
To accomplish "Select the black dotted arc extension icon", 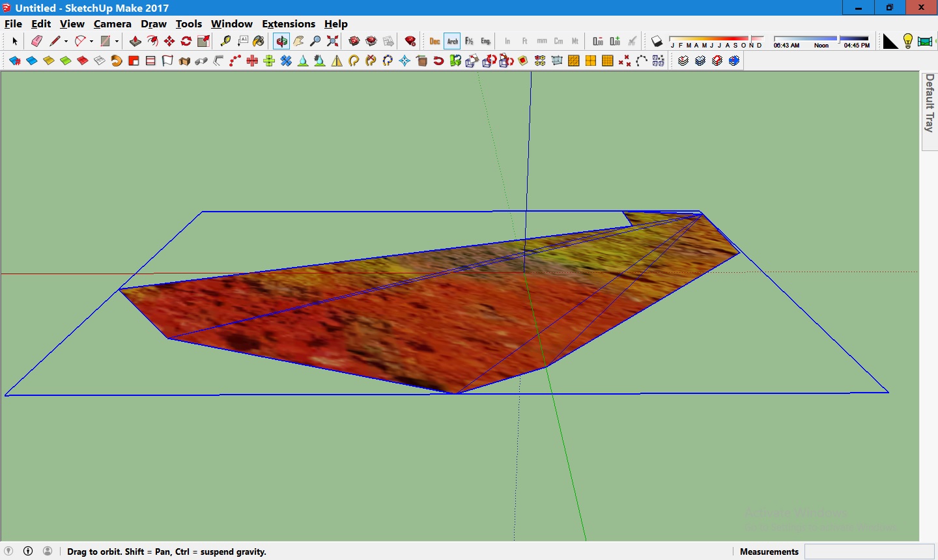I will coord(642,61).
